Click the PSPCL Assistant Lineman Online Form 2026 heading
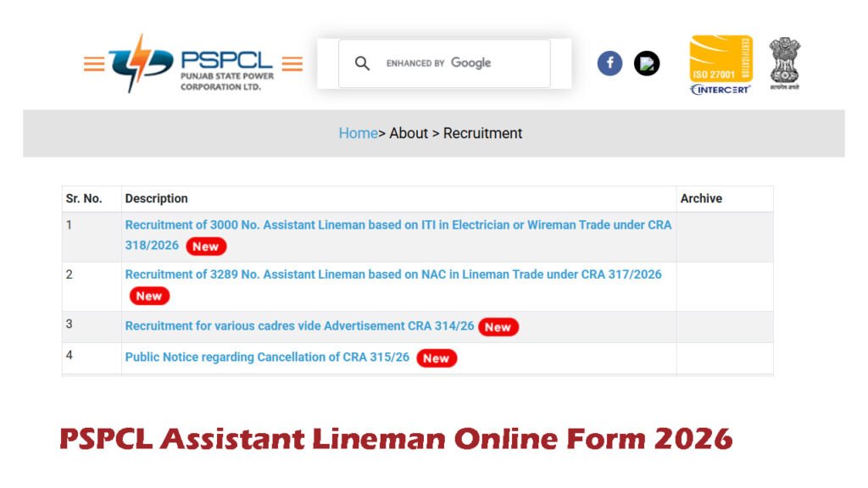 pos(397,438)
